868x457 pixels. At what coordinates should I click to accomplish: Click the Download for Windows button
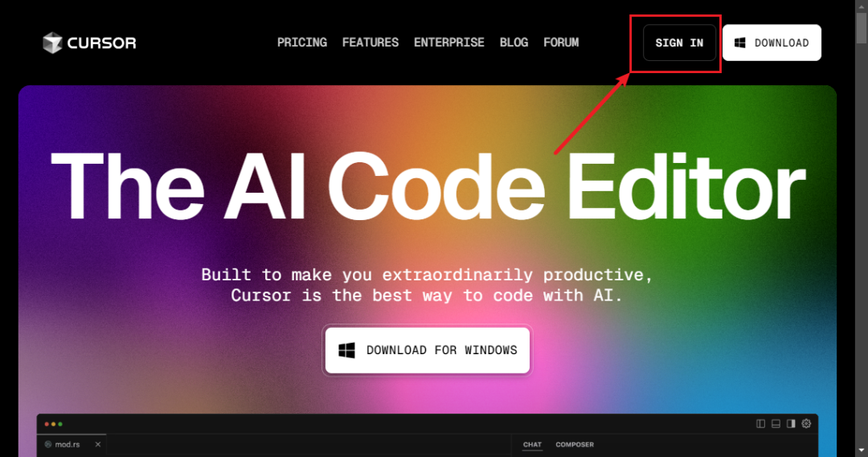tap(428, 350)
